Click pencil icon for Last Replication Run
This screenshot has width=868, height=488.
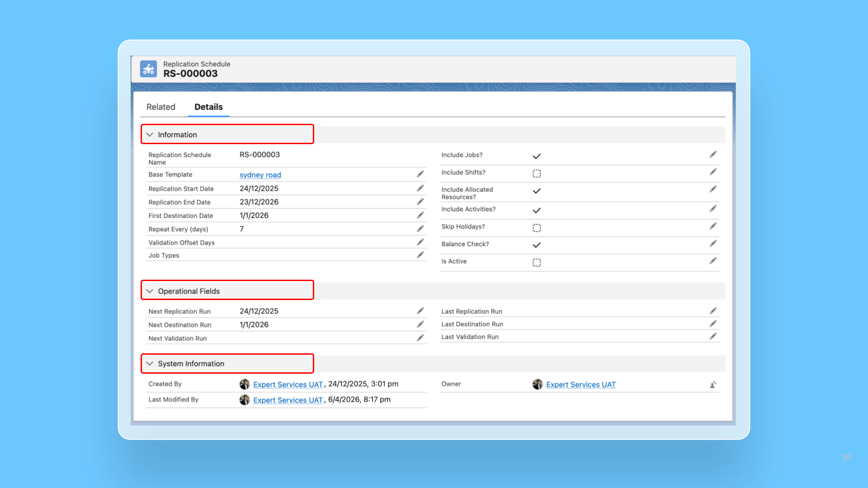click(x=713, y=311)
